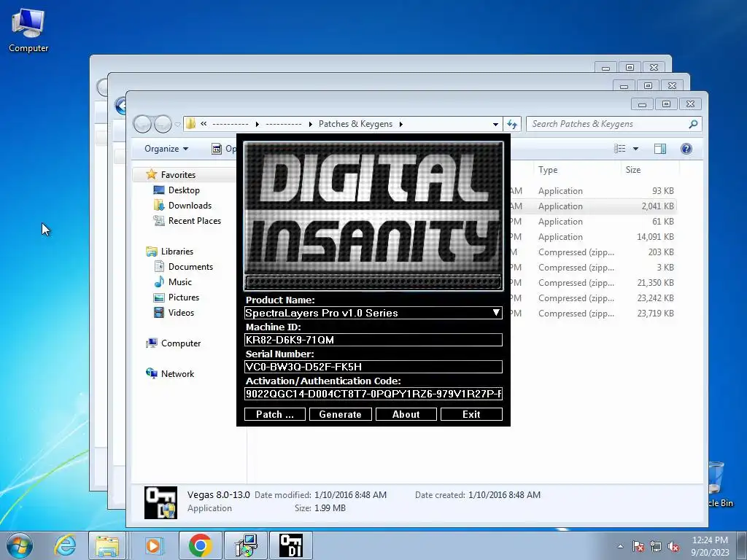Open Windows Explorer from the taskbar

coord(107,545)
